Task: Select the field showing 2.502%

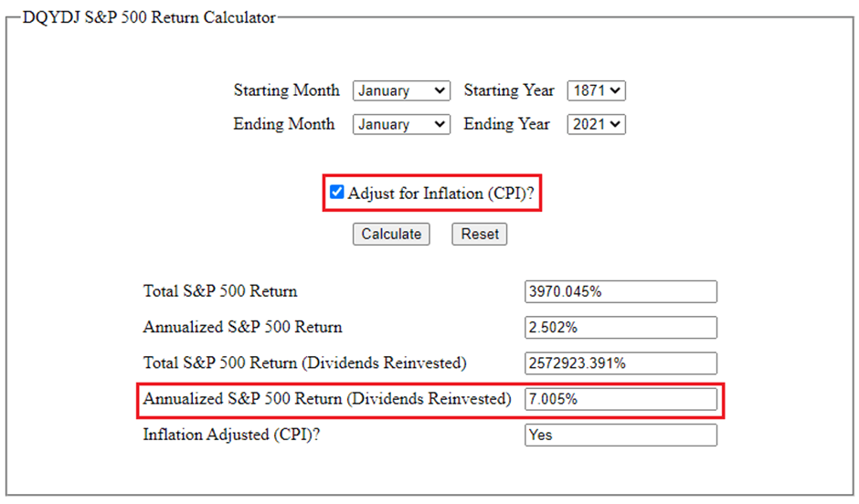Action: (620, 328)
